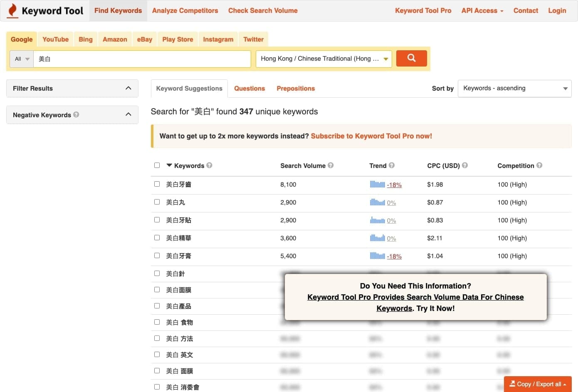This screenshot has width=578, height=392.
Task: Switch to the Bing tab
Action: point(86,39)
